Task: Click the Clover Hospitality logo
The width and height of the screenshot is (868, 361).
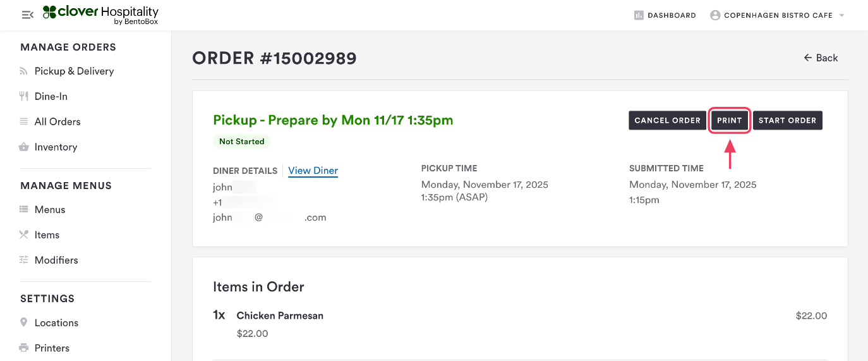Action: (100, 15)
